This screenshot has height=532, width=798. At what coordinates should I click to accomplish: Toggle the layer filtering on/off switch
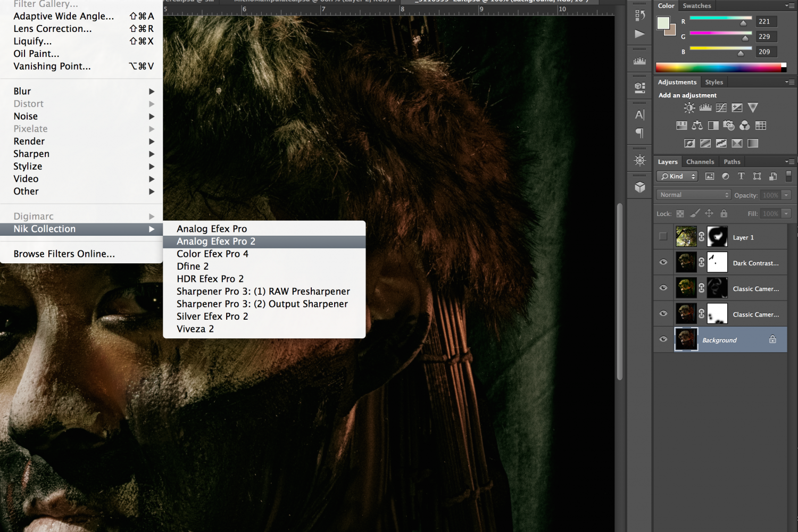[788, 176]
